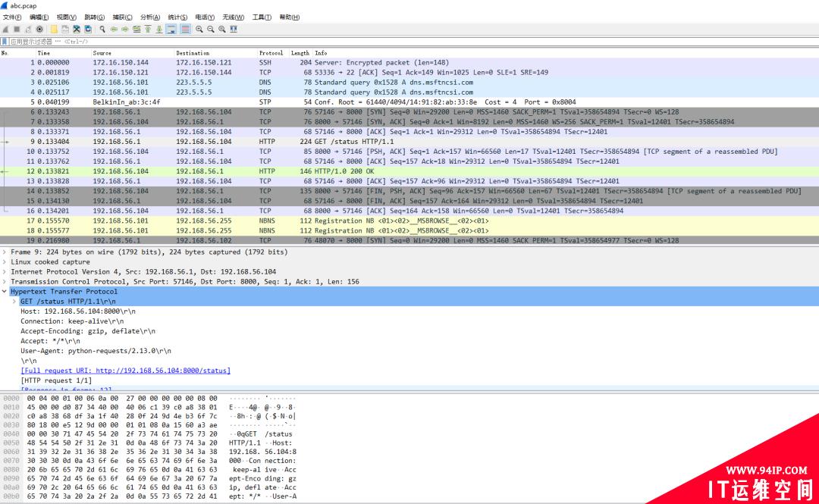The width and height of the screenshot is (819, 504).
Task: Reset text to normal size icon
Action: coord(222,30)
